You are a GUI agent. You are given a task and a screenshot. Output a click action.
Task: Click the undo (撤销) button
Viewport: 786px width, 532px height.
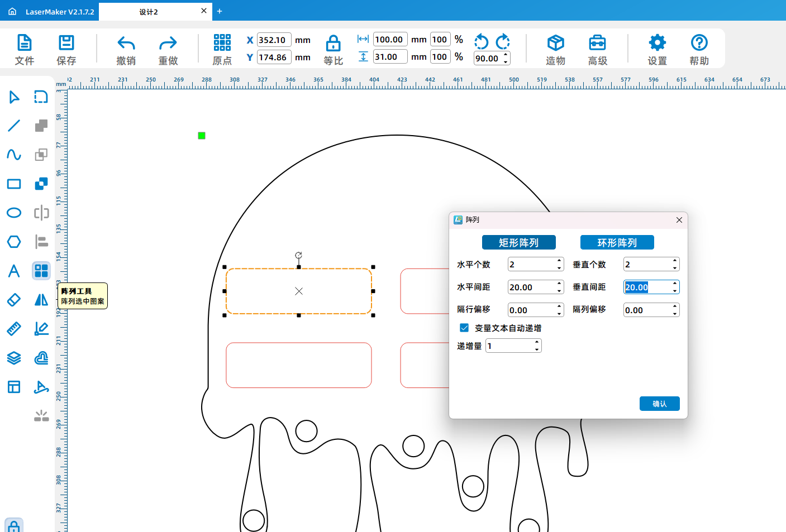(126, 50)
